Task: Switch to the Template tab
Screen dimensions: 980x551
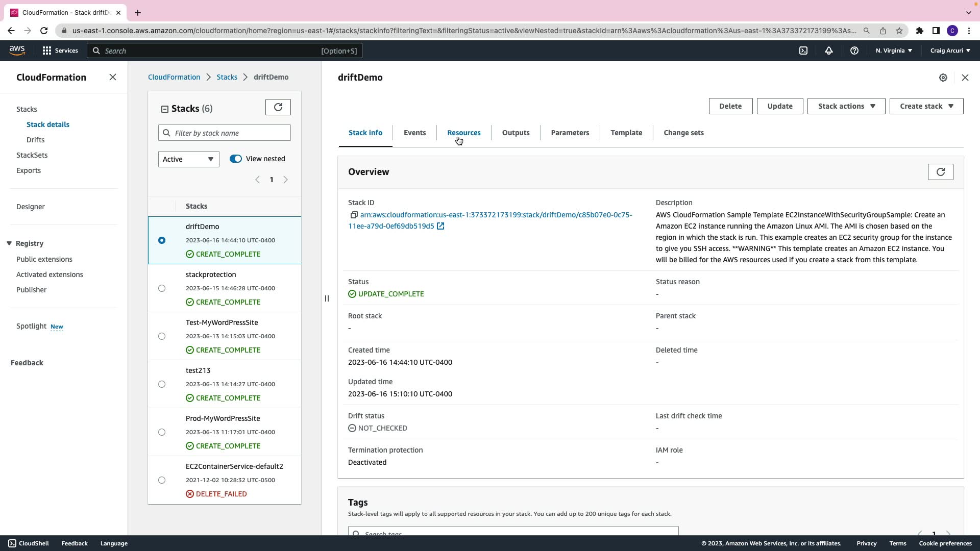Action: coord(626,133)
